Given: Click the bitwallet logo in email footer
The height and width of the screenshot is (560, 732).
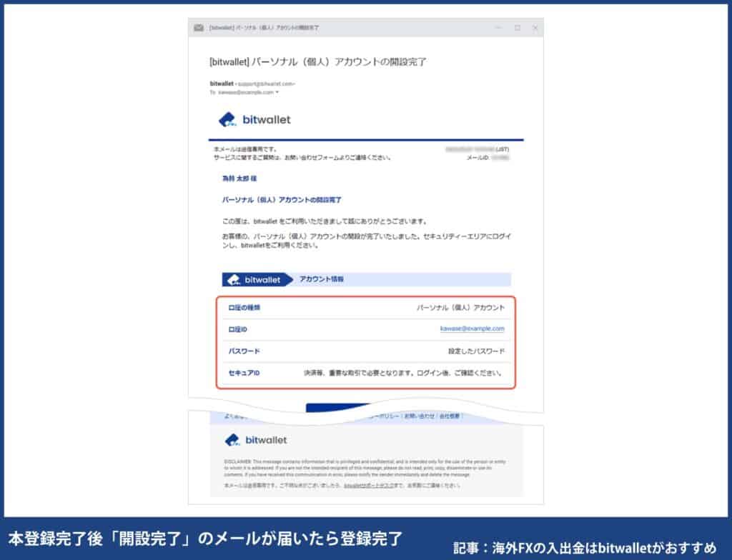Looking at the screenshot, I should tap(256, 440).
